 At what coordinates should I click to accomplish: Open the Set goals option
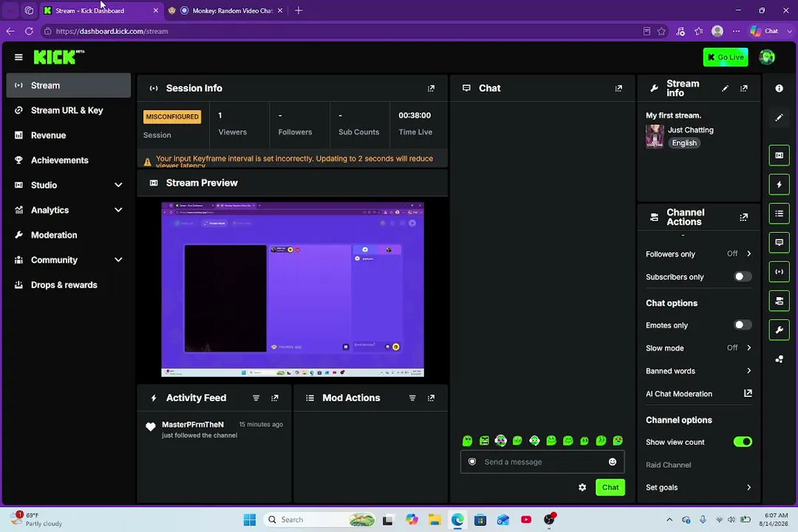[x=699, y=487]
